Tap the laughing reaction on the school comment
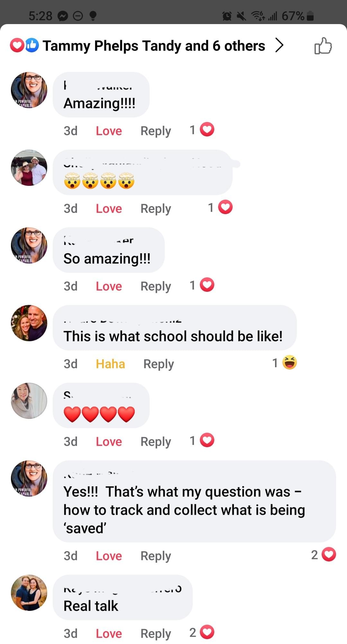The height and width of the screenshot is (644, 347). [x=289, y=363]
